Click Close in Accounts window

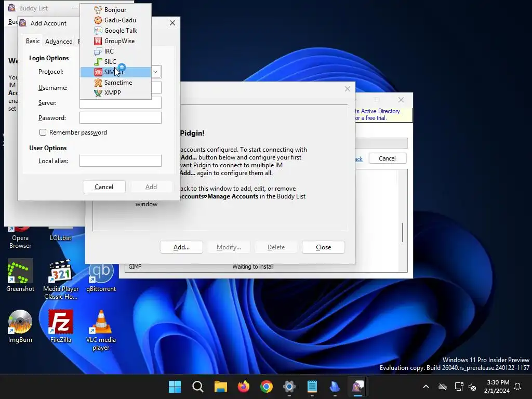pyautogui.click(x=323, y=247)
